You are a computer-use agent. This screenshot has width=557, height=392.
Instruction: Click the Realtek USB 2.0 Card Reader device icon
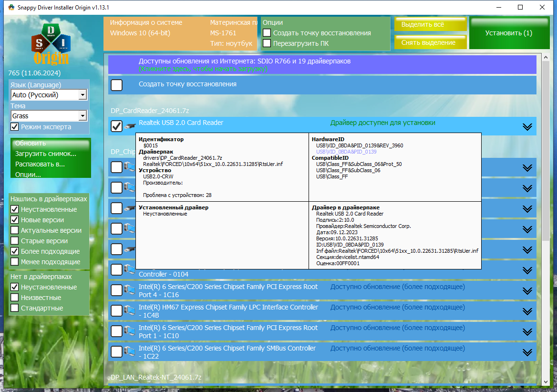130,126
